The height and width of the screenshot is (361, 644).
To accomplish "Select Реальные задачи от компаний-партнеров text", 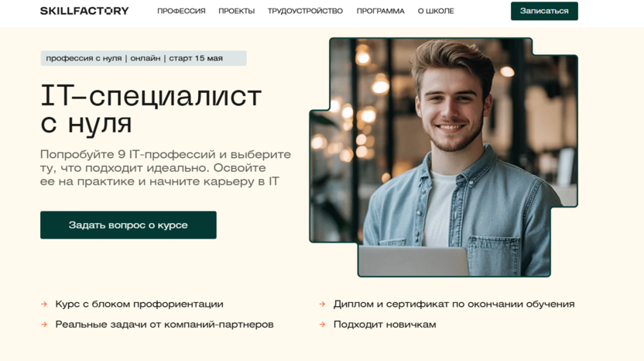I will [x=164, y=325].
